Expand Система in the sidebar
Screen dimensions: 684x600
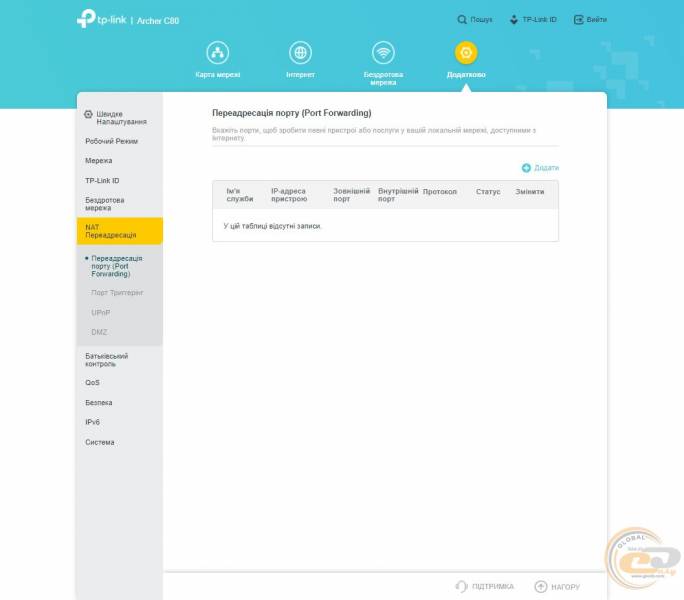tap(100, 442)
